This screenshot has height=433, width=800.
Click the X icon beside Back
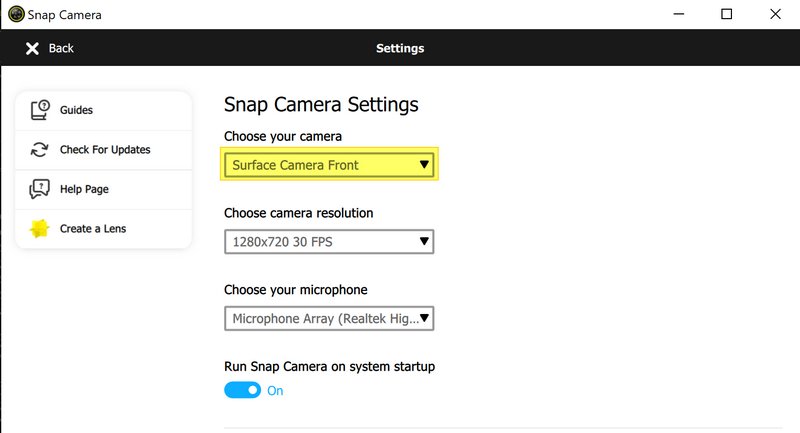coord(32,48)
